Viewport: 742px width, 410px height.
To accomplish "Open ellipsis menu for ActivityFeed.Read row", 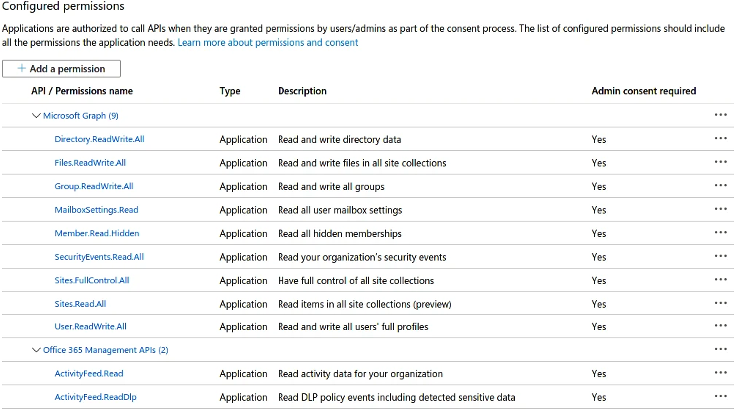I will point(720,373).
